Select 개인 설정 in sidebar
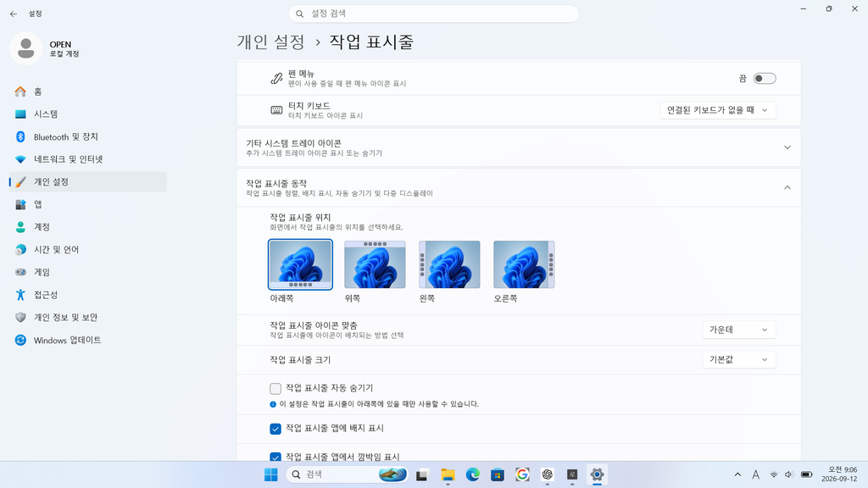 pyautogui.click(x=87, y=182)
